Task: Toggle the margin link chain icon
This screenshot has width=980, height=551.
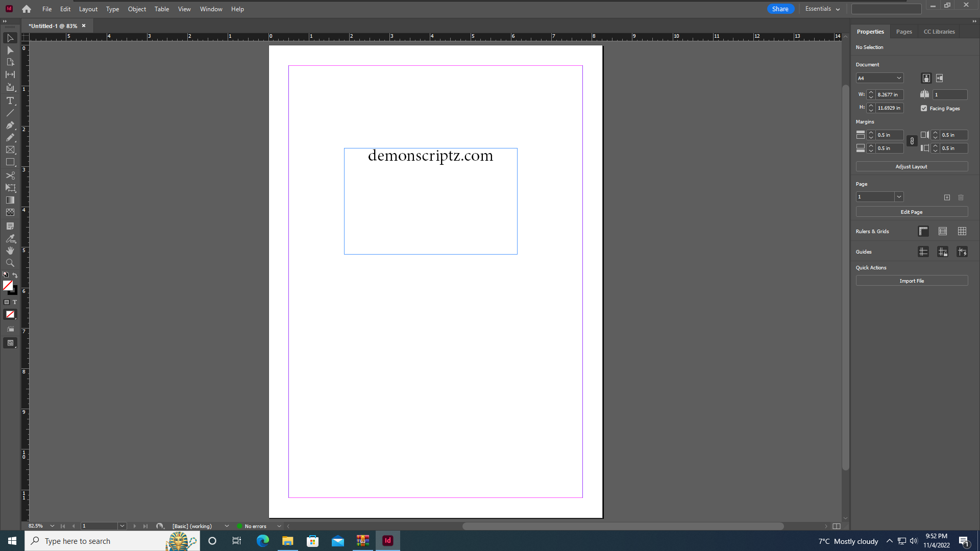Action: coord(912,141)
